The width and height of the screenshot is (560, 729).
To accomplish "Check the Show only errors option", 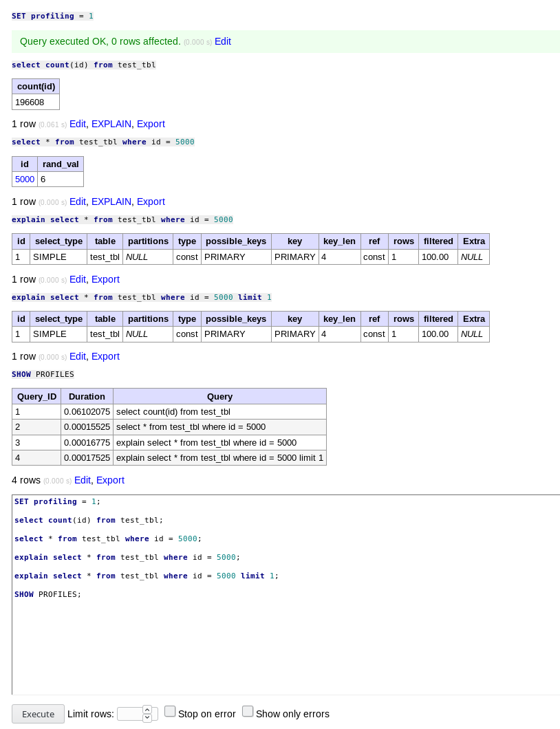I will [248, 712].
